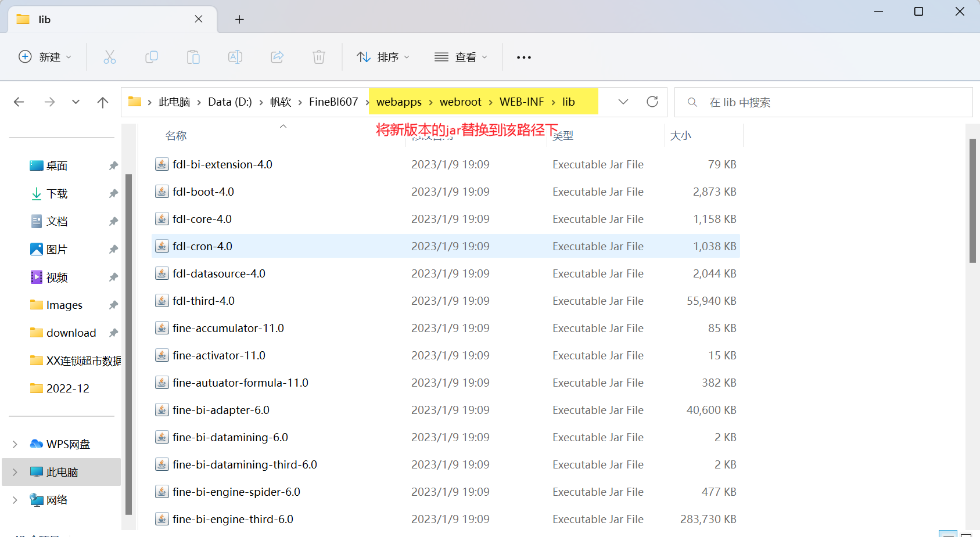Select the file fine-autuator-formula-11.0
Screen dimensions: 980x537
click(446, 383)
